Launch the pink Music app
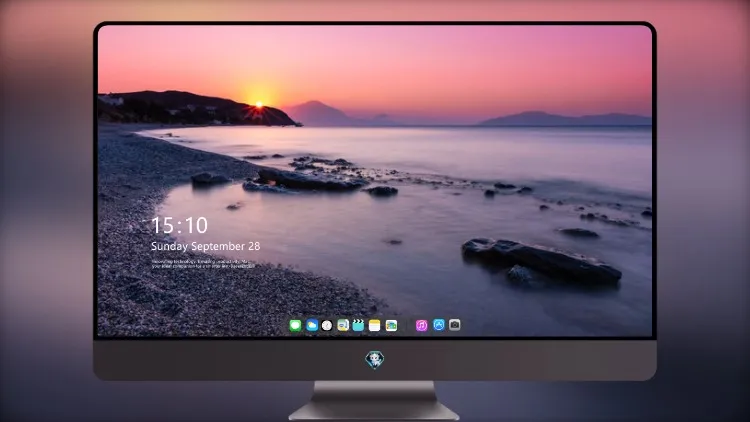The image size is (750, 422). tap(421, 325)
